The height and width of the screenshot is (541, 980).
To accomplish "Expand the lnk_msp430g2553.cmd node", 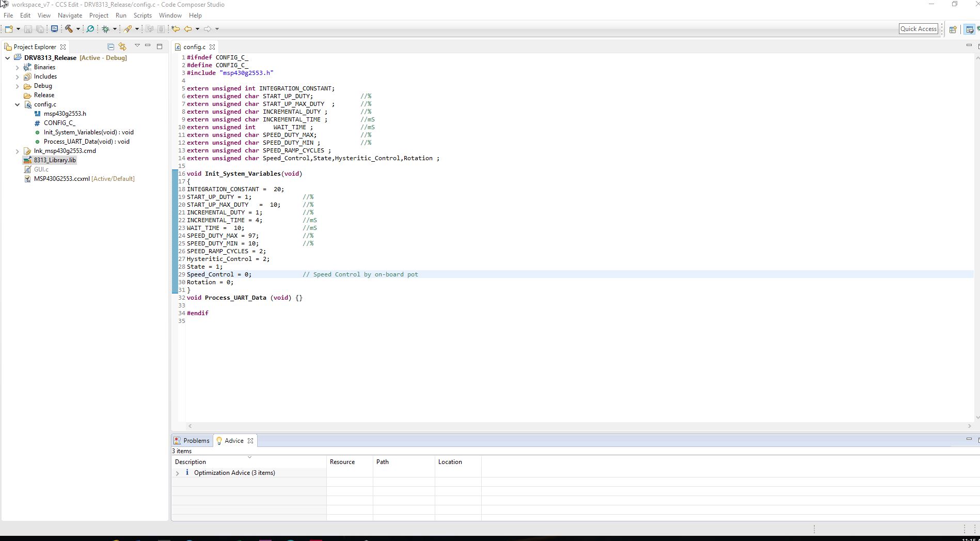I will (18, 151).
